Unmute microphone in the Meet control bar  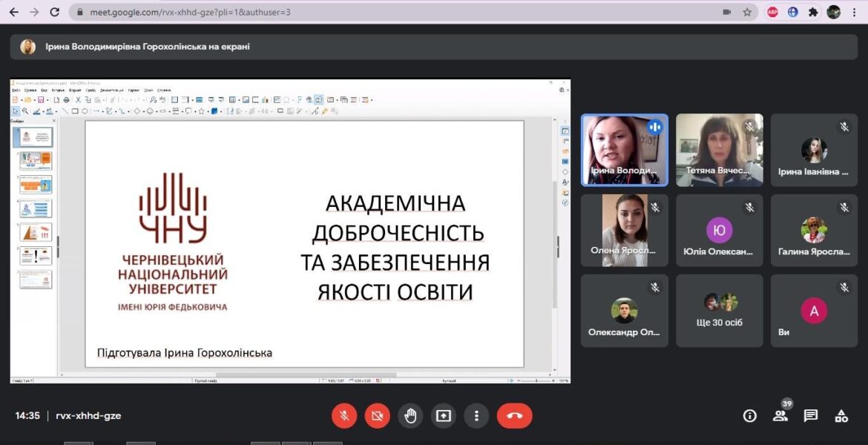344,415
